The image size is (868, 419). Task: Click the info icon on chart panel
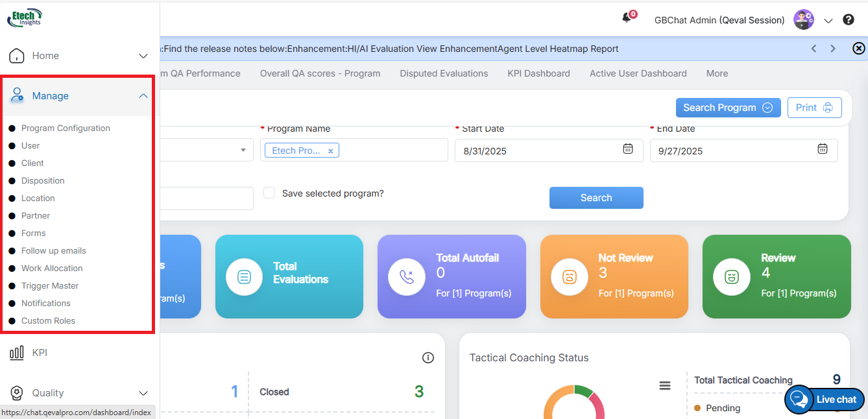point(428,357)
